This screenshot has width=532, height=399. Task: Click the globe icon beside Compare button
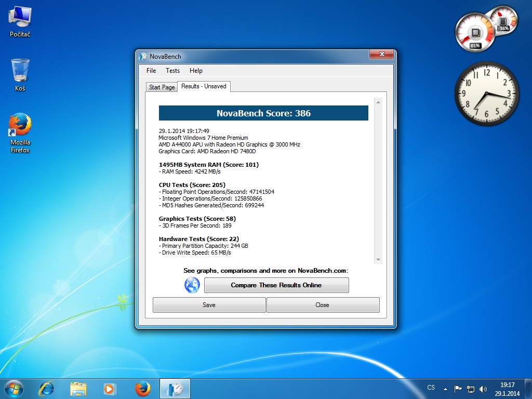click(x=192, y=285)
